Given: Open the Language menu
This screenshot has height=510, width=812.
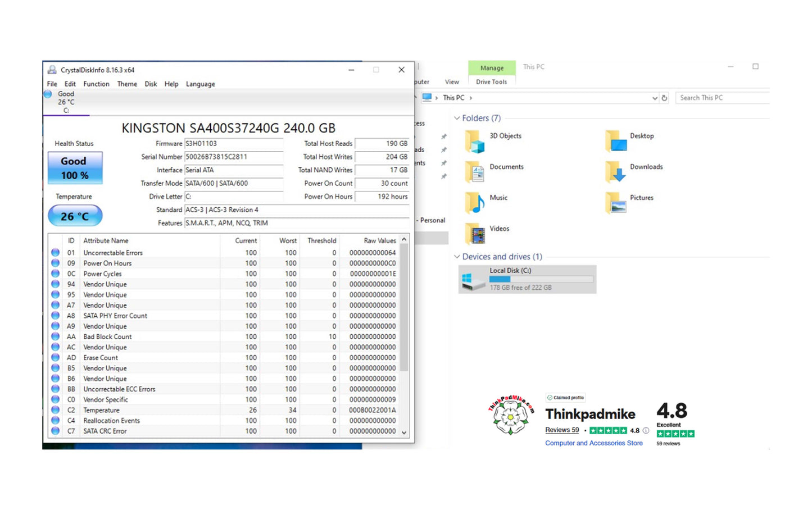Looking at the screenshot, I should (x=200, y=84).
